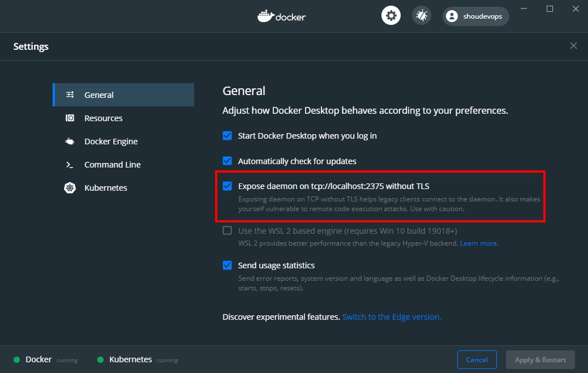The image size is (588, 373).
Task: Click the green Kubernetes running status dot
Action: 100,360
